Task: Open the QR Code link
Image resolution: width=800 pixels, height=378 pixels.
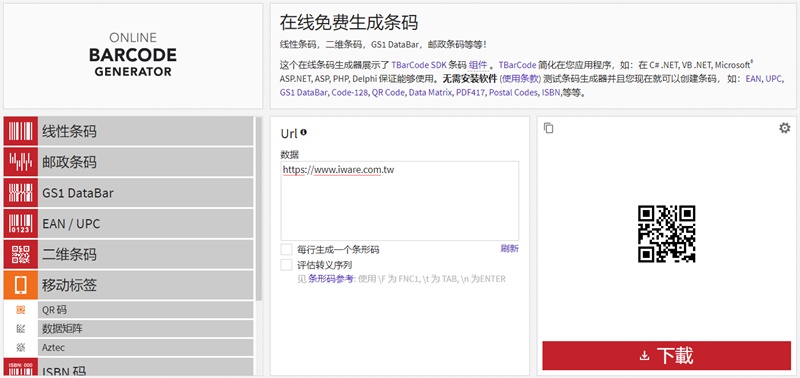Action: [x=388, y=93]
